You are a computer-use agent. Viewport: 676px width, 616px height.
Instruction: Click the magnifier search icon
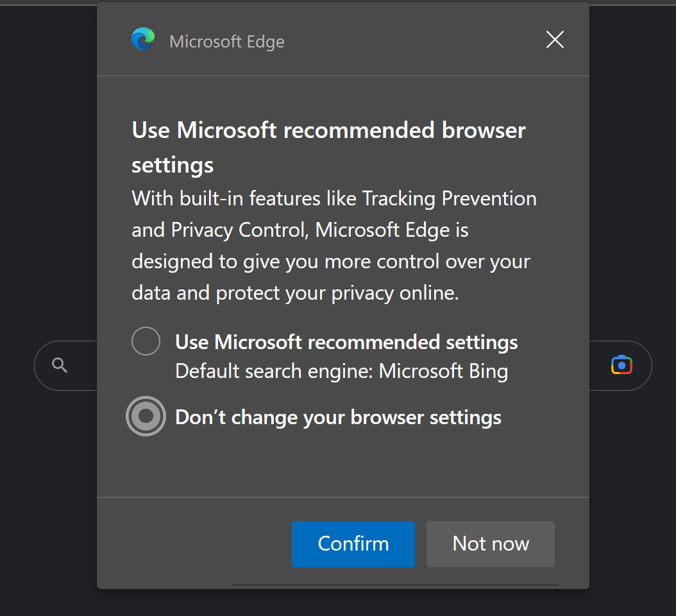pyautogui.click(x=60, y=365)
